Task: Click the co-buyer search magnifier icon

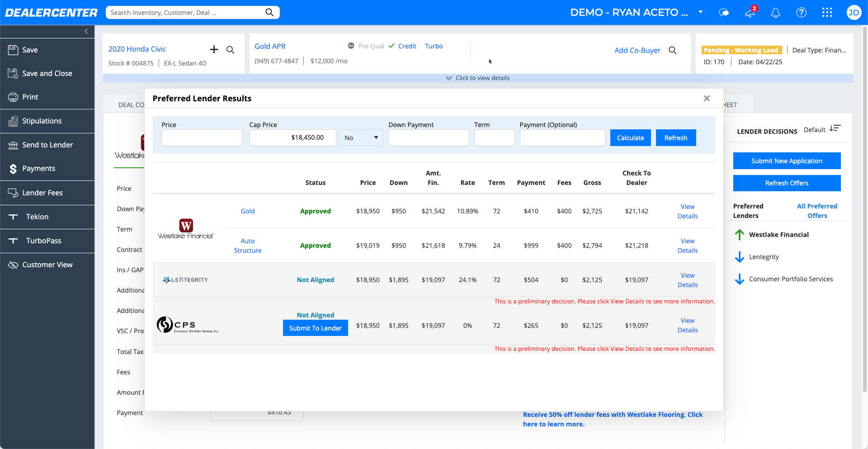Action: (673, 50)
